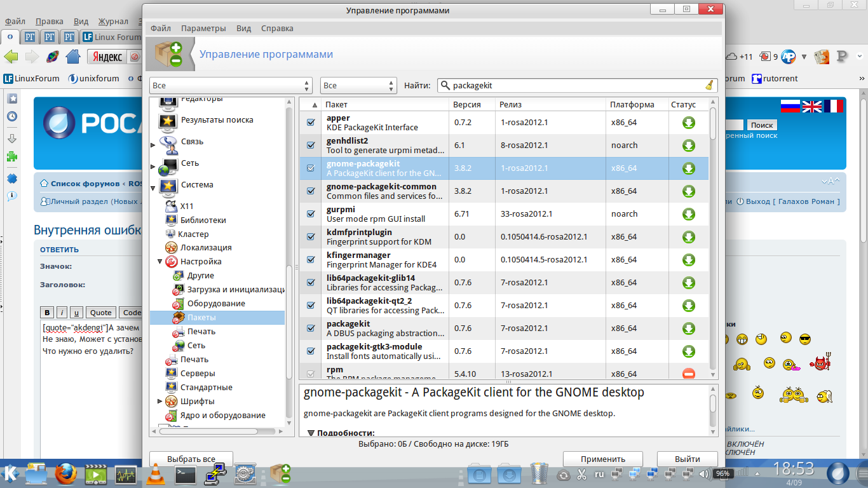Uncheck the gurpmi package checkbox
The width and height of the screenshot is (868, 488).
click(x=311, y=214)
